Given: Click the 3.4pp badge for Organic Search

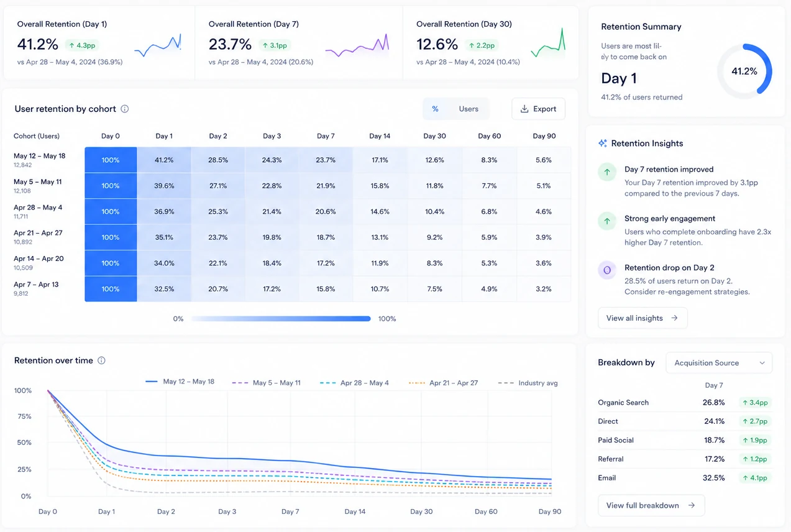Looking at the screenshot, I should tap(755, 403).
